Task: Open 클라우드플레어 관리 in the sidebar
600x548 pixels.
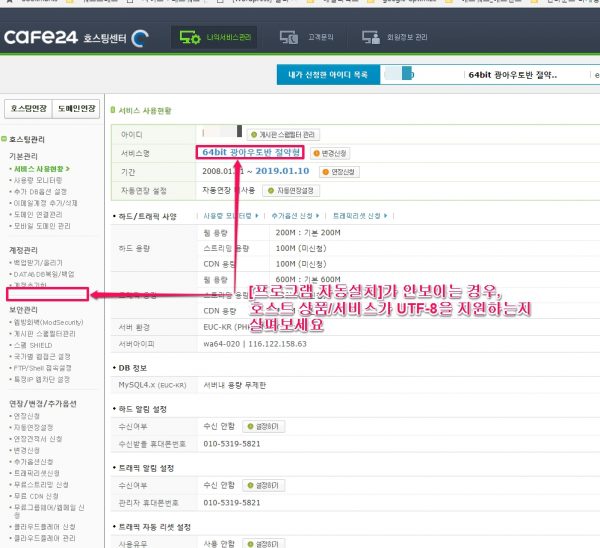Action: pos(44,538)
